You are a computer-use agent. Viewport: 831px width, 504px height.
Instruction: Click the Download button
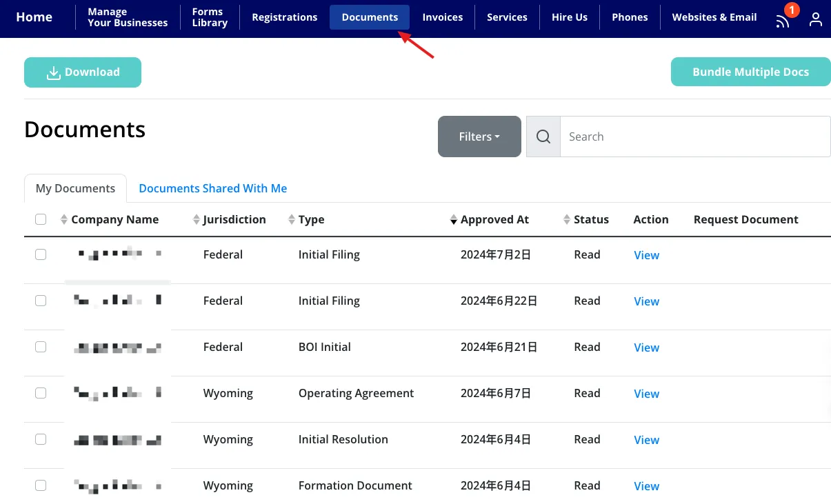click(83, 72)
